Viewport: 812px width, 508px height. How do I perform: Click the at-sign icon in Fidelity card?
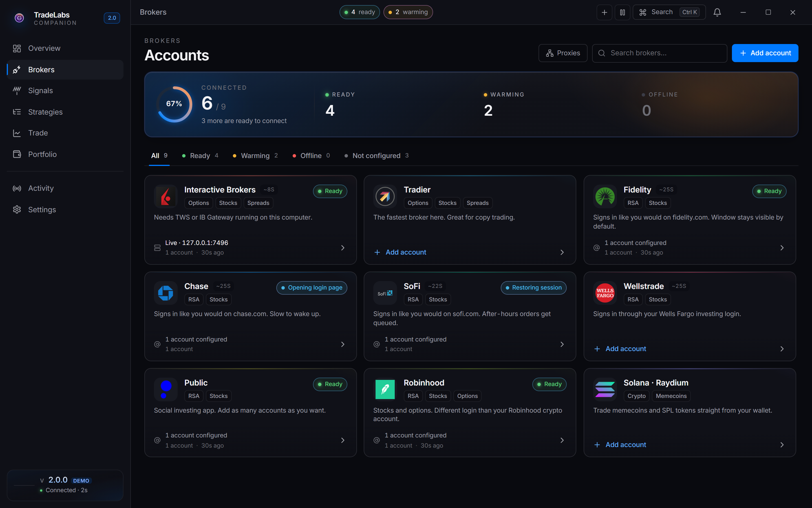597,248
